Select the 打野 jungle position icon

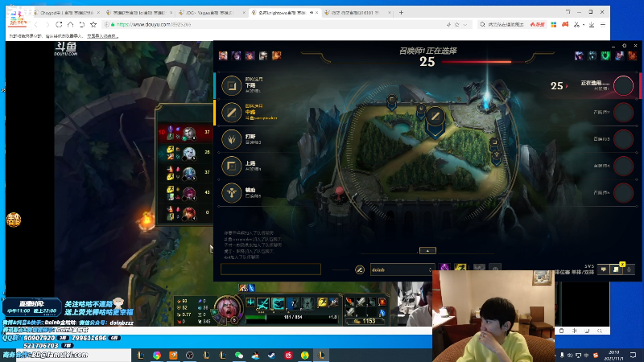(x=232, y=139)
